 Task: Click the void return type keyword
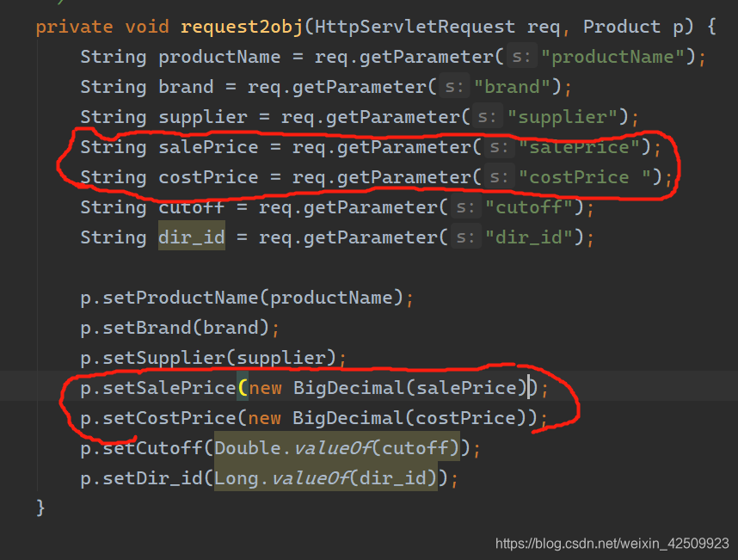pyautogui.click(x=147, y=27)
